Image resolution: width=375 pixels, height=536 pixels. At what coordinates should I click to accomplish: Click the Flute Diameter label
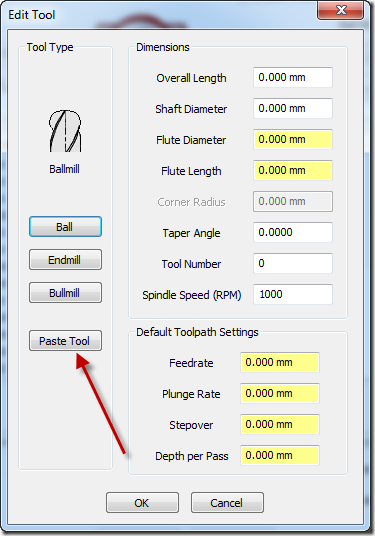[x=191, y=140]
